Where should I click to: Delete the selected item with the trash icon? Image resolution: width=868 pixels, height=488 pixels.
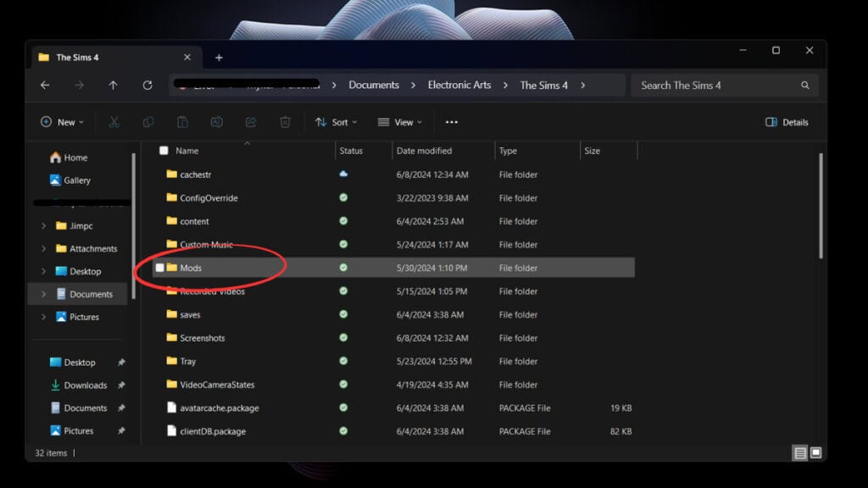coord(284,122)
